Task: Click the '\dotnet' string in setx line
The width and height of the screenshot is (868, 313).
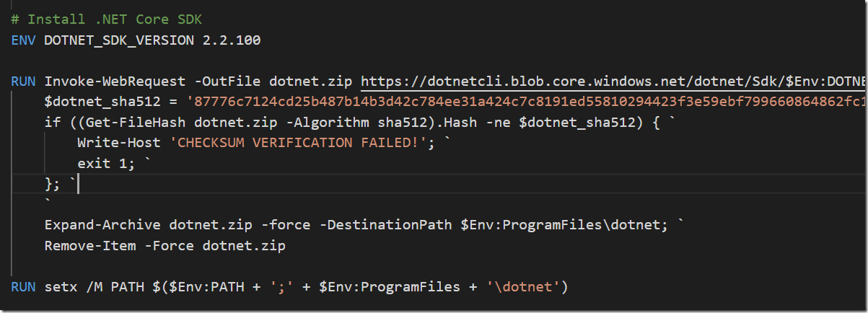Action: click(523, 287)
